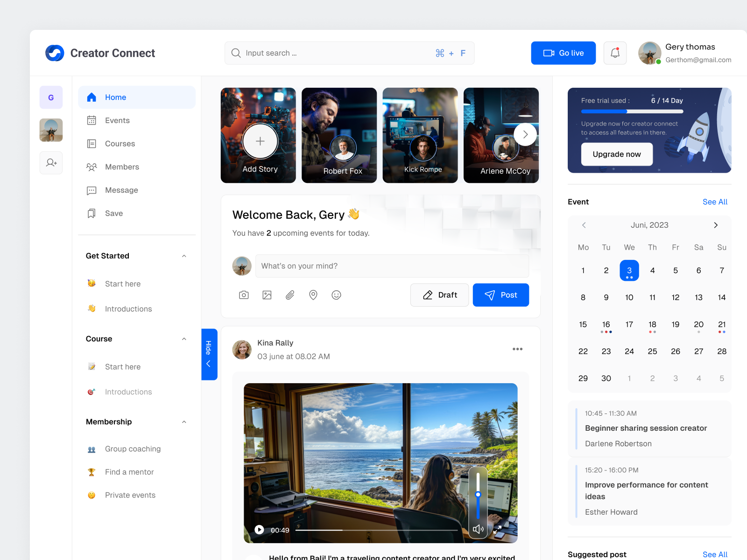The width and height of the screenshot is (747, 560).
Task: Open the emoji picker icon
Action: coord(336,295)
